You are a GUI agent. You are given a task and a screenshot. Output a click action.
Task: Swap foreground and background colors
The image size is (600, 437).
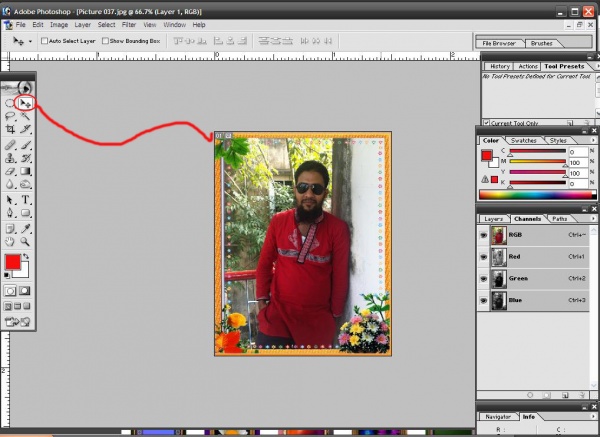[26, 256]
